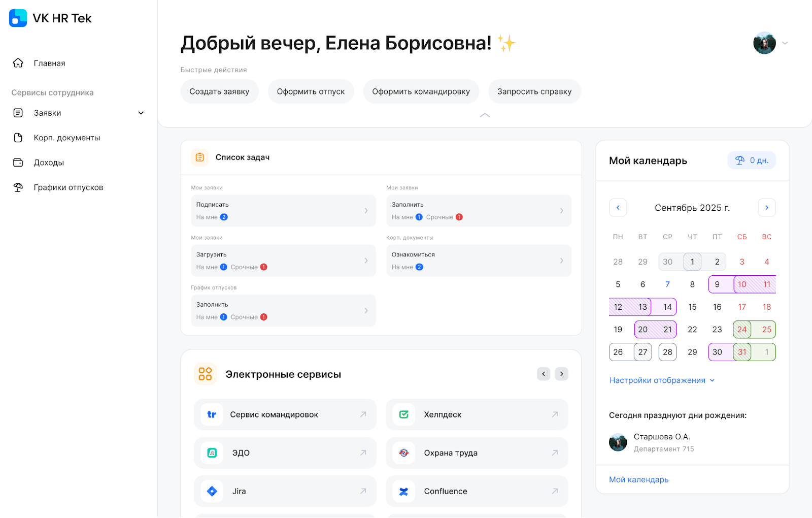Click user profile avatar photo
Image resolution: width=812 pixels, height=518 pixels.
pyautogui.click(x=764, y=43)
